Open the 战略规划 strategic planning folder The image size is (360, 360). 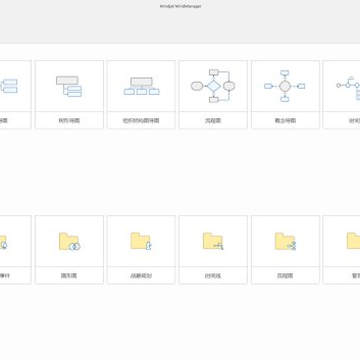pos(141,250)
